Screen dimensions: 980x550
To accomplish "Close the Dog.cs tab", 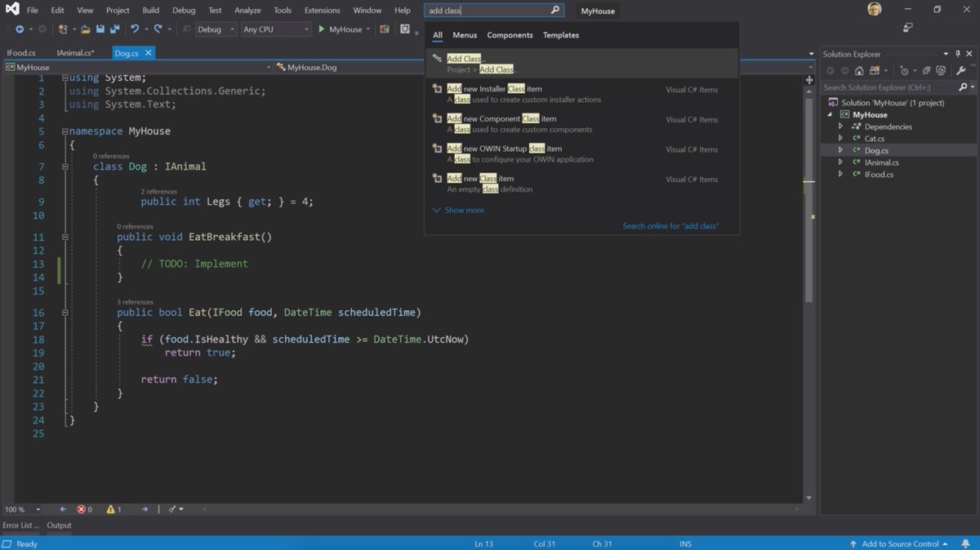I will (148, 53).
